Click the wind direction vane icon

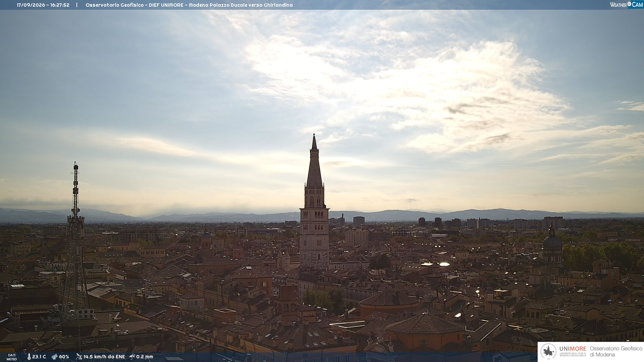[79, 357]
